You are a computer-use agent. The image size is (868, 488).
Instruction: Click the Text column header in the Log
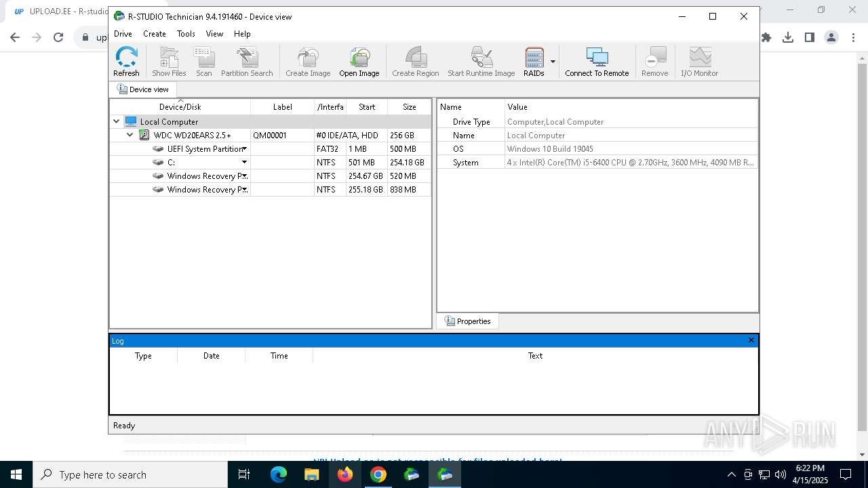(535, 356)
